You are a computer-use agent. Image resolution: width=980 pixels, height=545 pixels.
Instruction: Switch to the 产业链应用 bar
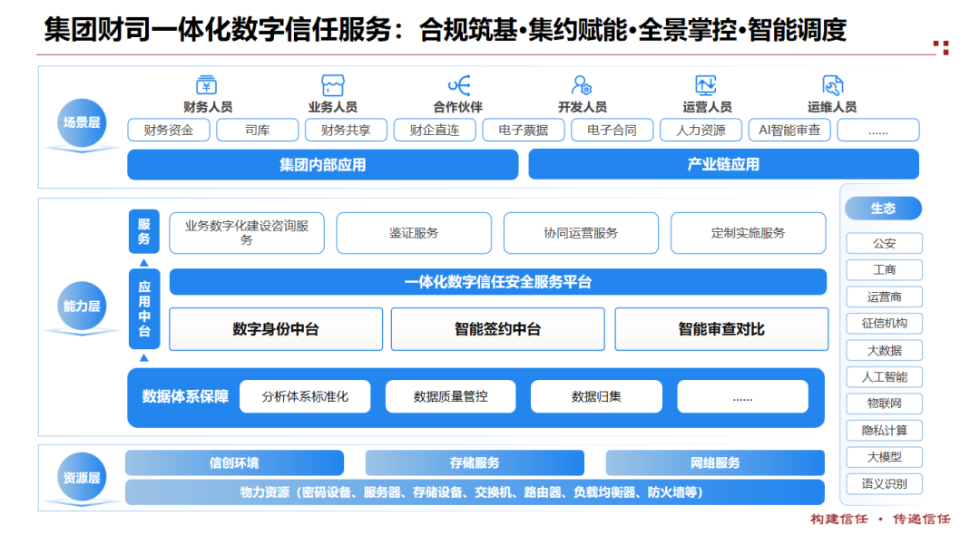point(723,165)
